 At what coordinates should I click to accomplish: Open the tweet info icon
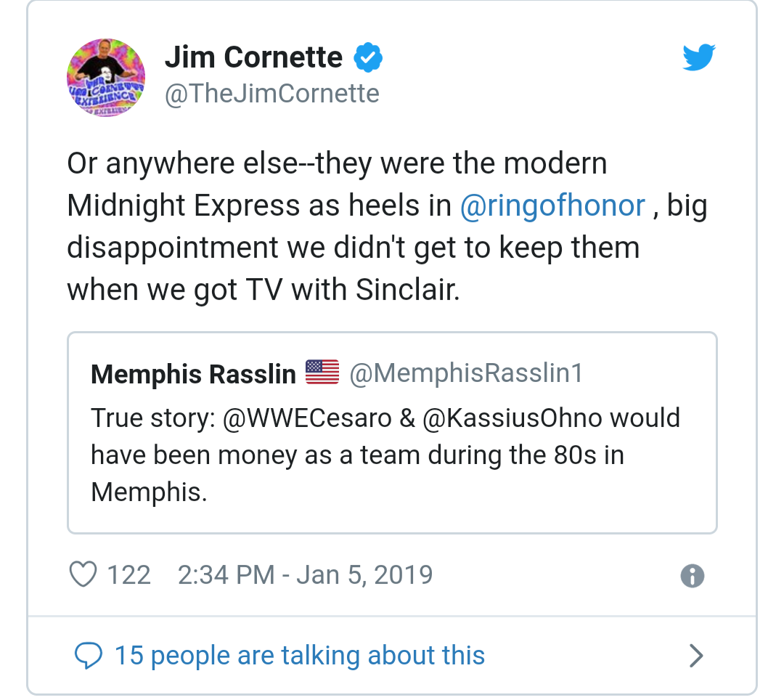(692, 576)
